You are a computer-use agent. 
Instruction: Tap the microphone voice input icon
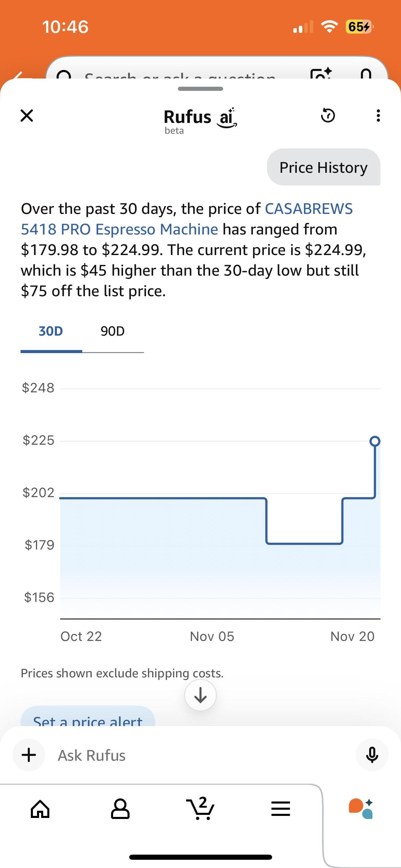[372, 755]
